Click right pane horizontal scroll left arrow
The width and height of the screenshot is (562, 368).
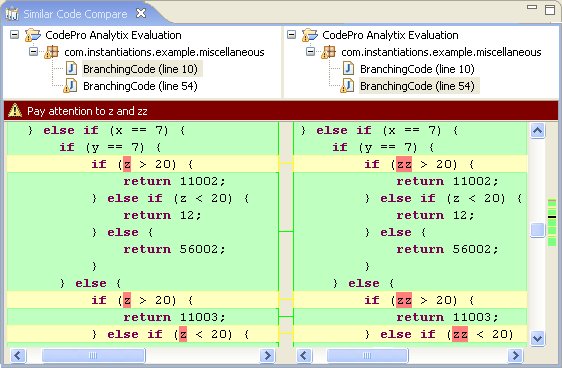point(304,355)
